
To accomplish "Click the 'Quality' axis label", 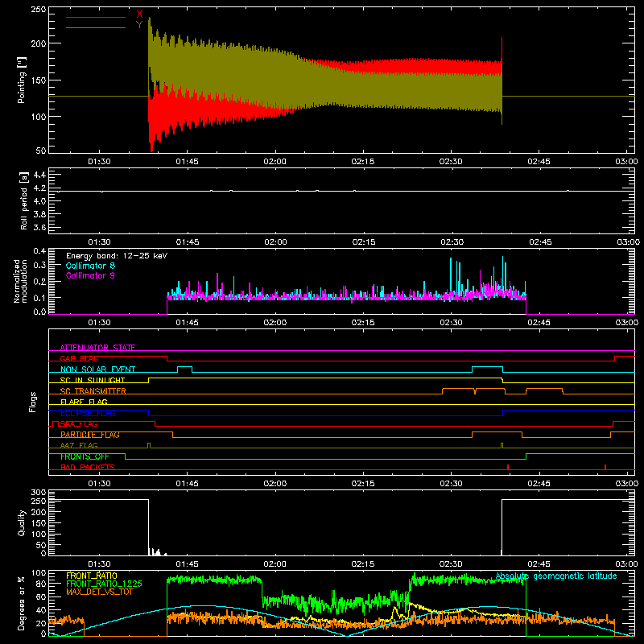I will click(x=22, y=522).
